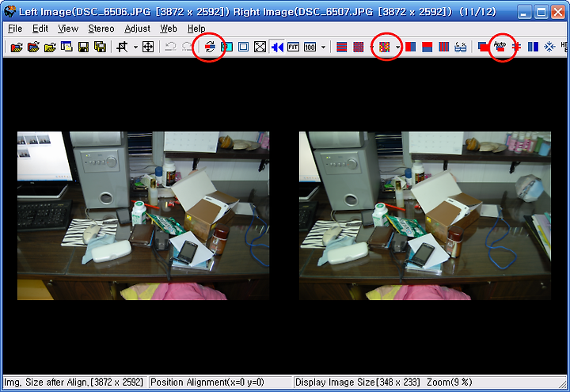Open the View menu
570x392 pixels.
68,29
